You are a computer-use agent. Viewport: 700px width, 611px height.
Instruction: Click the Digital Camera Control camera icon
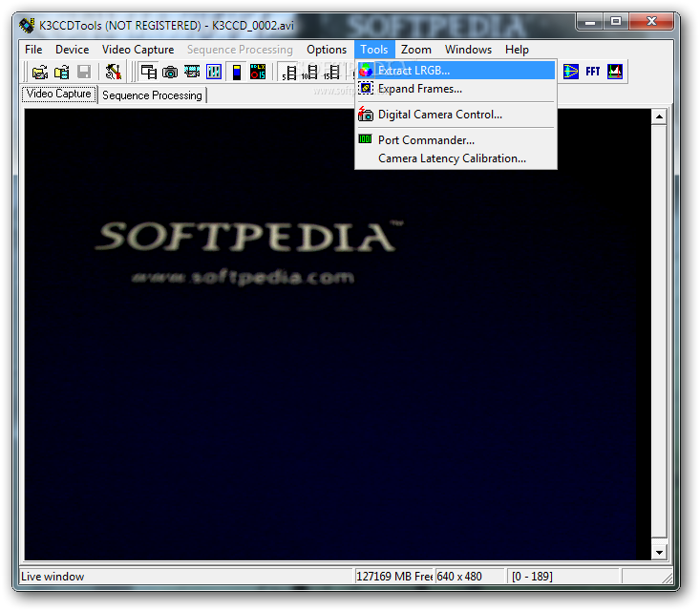tap(366, 115)
